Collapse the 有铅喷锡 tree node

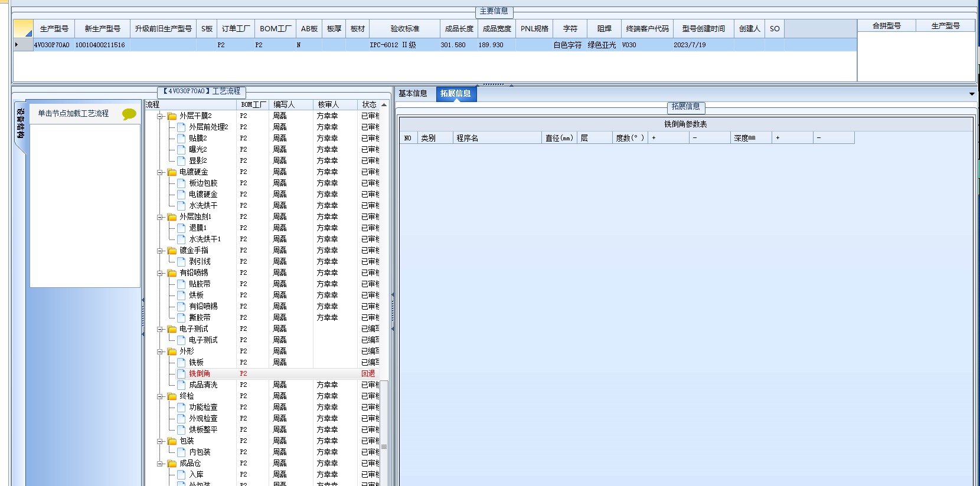160,273
